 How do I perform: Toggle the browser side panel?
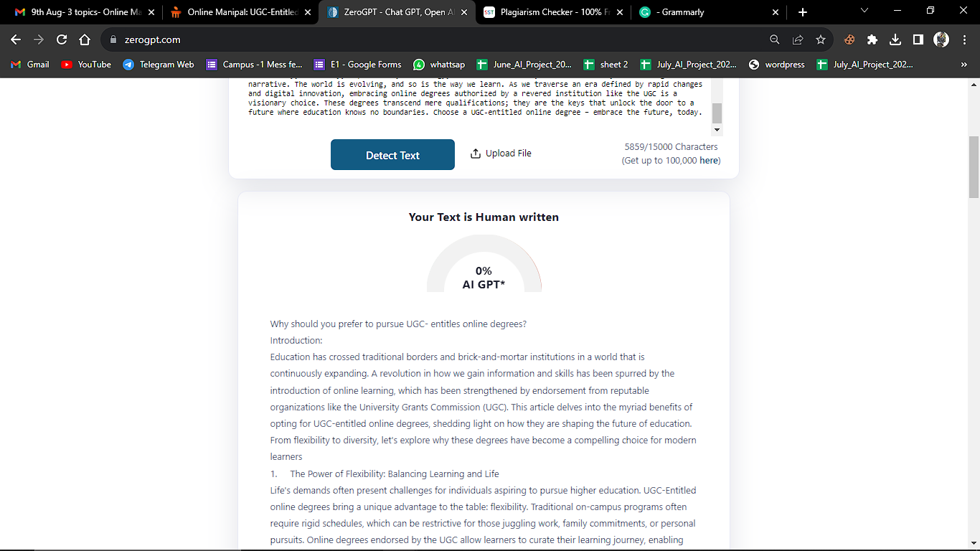(x=918, y=40)
